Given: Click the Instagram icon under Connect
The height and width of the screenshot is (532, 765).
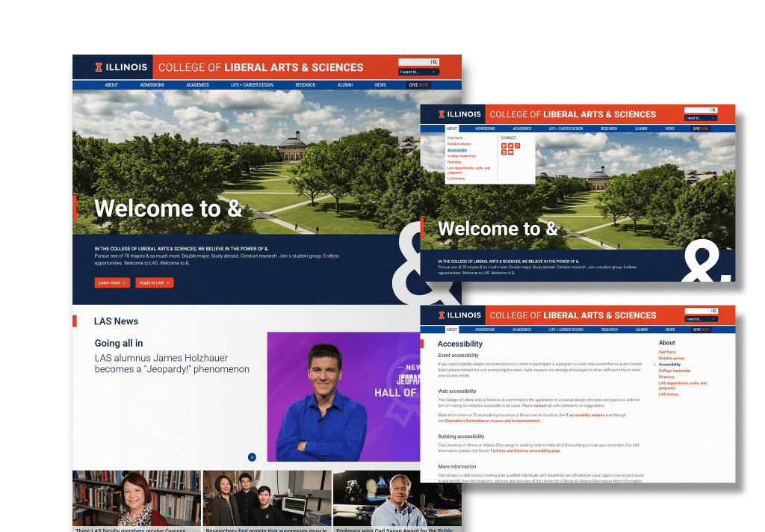Looking at the screenshot, I should point(518,146).
